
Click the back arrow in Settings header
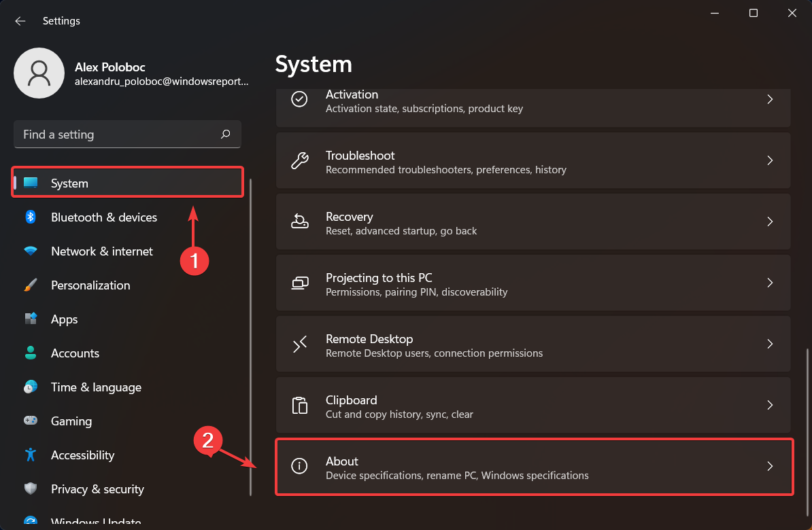point(20,21)
